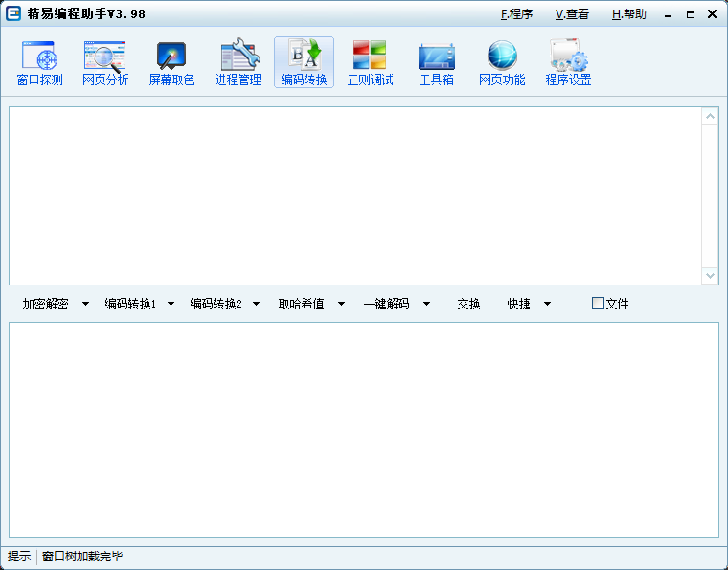
Task: Open the 窗口探测 window detection tool
Action: (39, 62)
